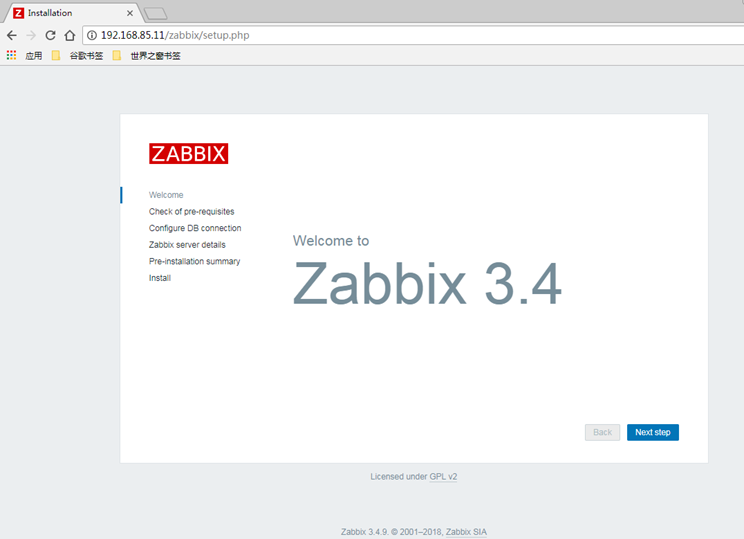The image size is (744, 539).
Task: Reload the page with refresh icon
Action: click(x=50, y=35)
